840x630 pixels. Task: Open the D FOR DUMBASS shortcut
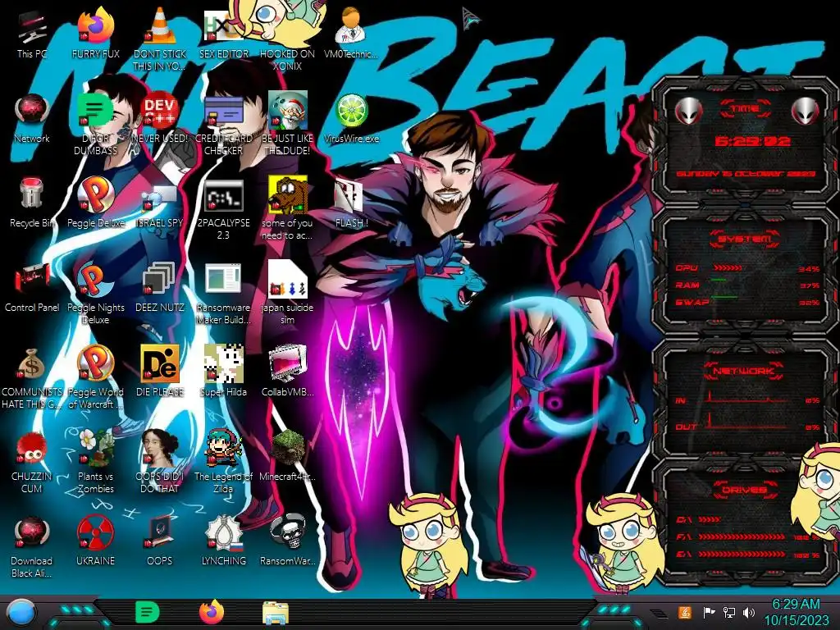95,123
